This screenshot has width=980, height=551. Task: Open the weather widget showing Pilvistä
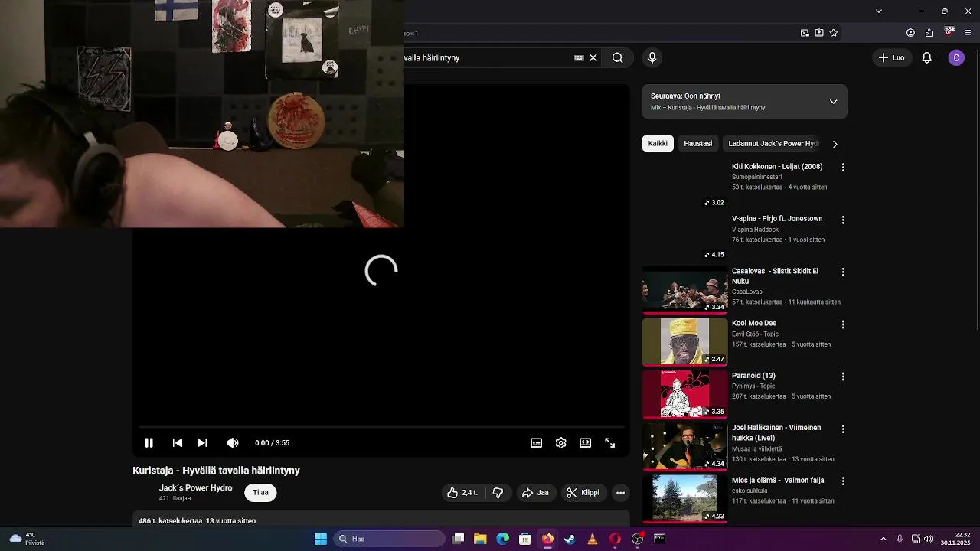(25, 539)
